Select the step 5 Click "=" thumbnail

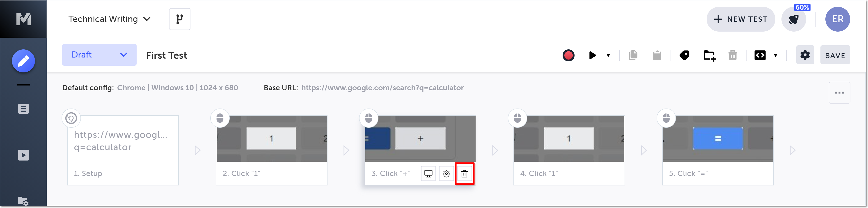click(717, 139)
